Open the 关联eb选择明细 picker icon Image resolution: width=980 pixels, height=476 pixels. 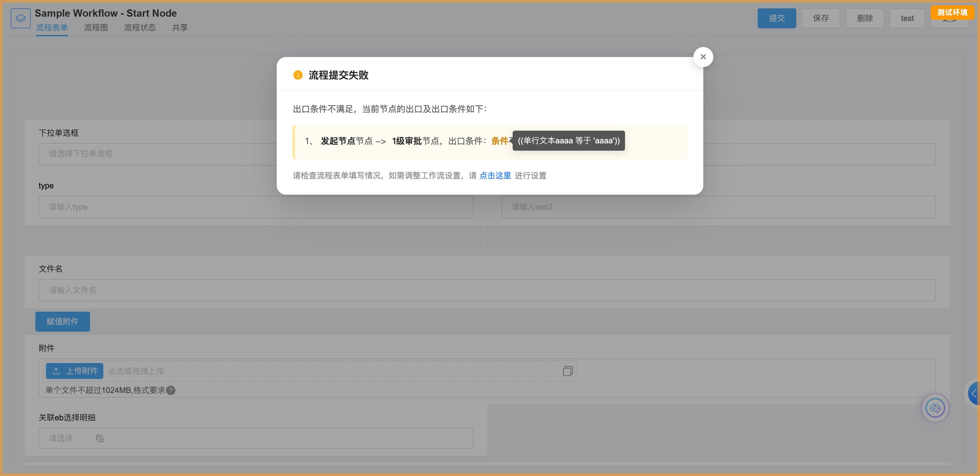click(x=100, y=438)
